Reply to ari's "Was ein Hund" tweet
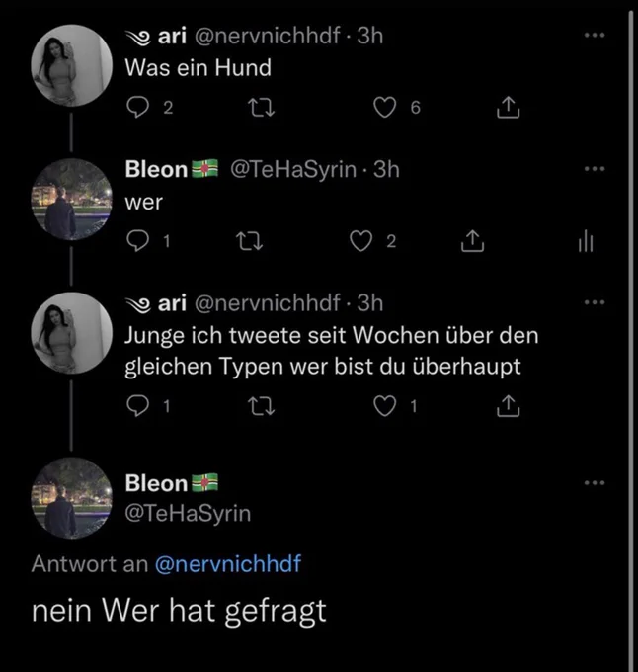The height and width of the screenshot is (672, 638). pos(138,107)
